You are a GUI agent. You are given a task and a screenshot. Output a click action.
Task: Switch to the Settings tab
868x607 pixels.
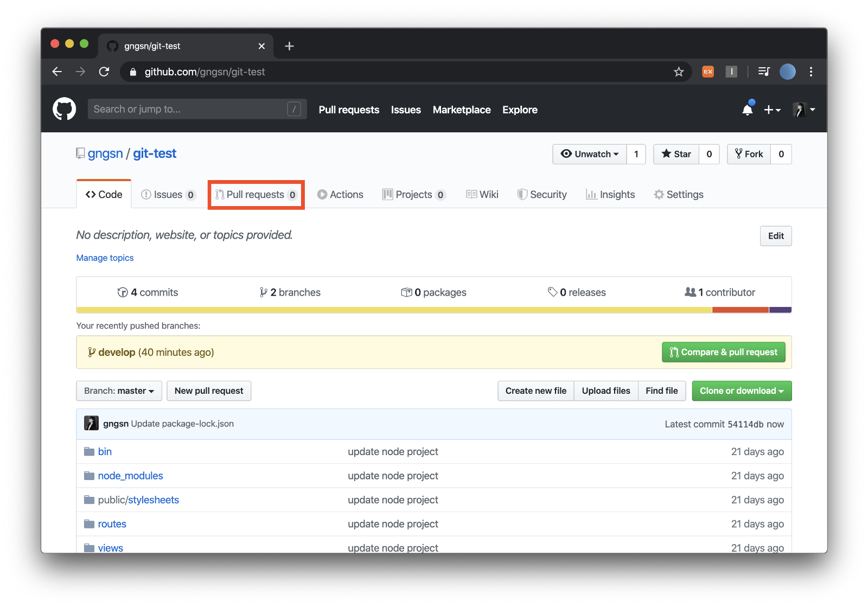(x=679, y=194)
